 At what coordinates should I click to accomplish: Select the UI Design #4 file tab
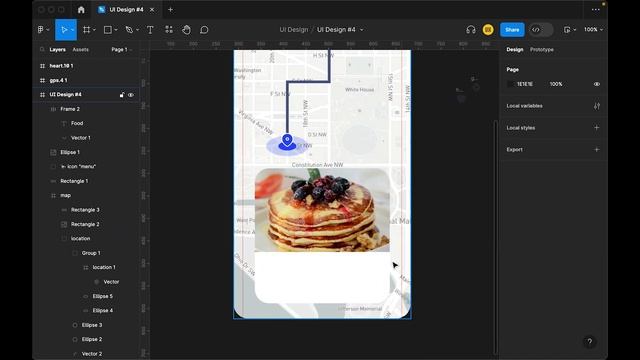(126, 9)
